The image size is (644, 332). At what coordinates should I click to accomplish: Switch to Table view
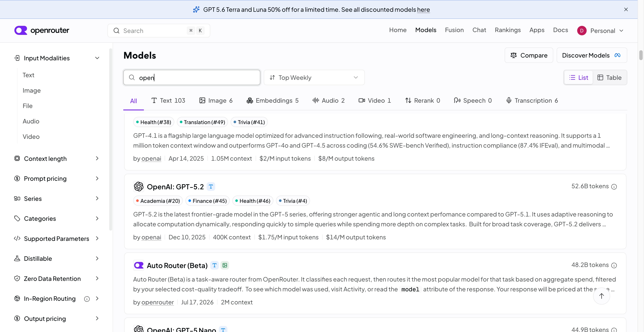[x=609, y=77]
